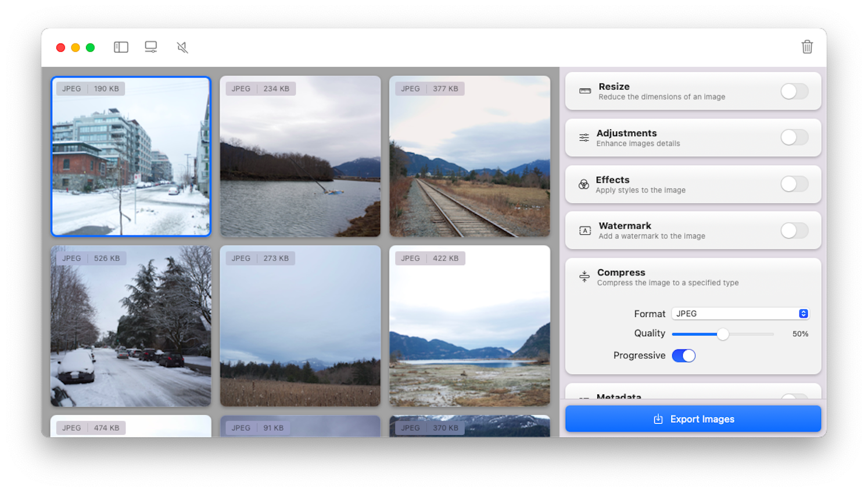Disable the Progressive compression toggle
This screenshot has height=492, width=868.
[684, 355]
